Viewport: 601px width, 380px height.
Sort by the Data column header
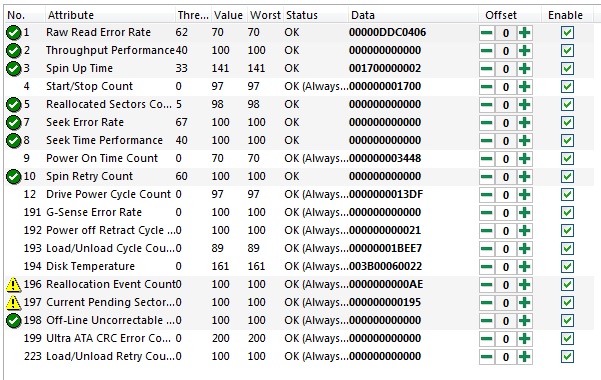click(x=413, y=15)
